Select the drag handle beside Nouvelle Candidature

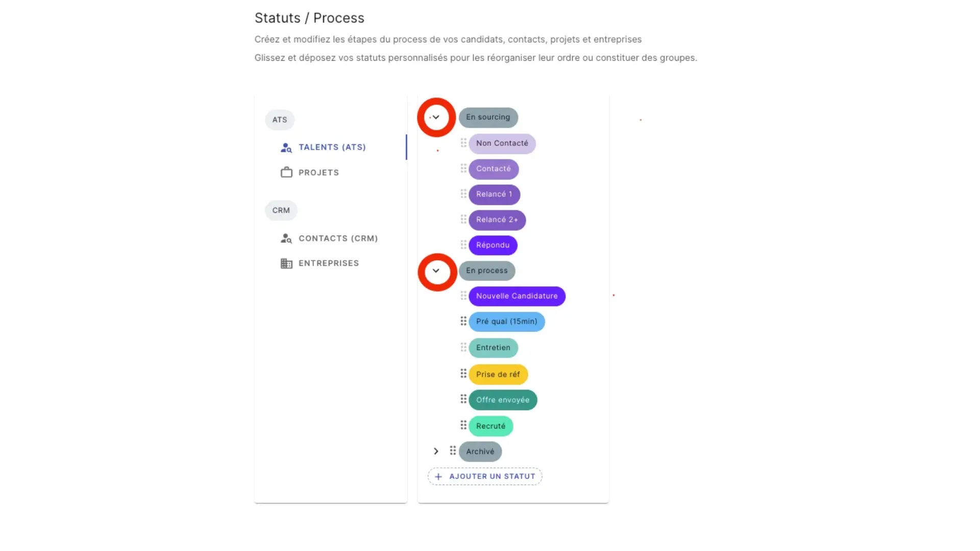(463, 296)
